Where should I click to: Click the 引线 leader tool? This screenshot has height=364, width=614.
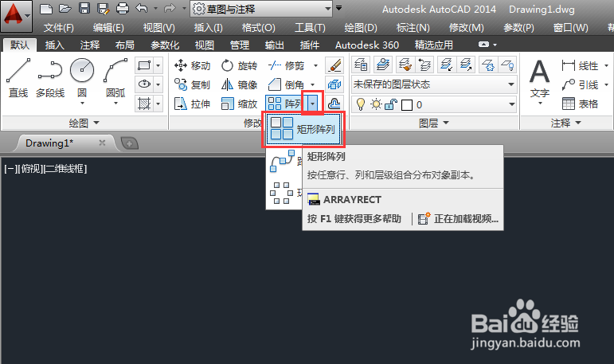pyautogui.click(x=581, y=84)
